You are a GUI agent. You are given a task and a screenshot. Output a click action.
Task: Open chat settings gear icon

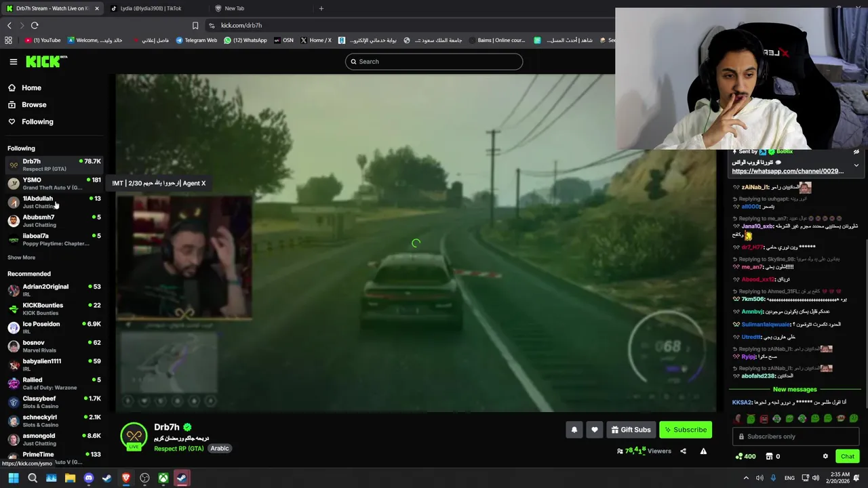(x=825, y=457)
